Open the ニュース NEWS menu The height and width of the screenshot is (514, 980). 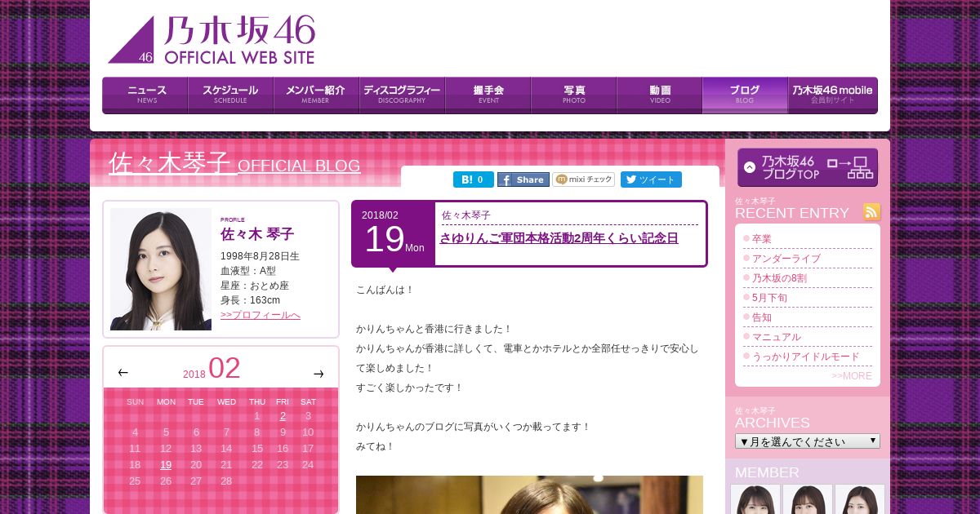click(x=145, y=95)
